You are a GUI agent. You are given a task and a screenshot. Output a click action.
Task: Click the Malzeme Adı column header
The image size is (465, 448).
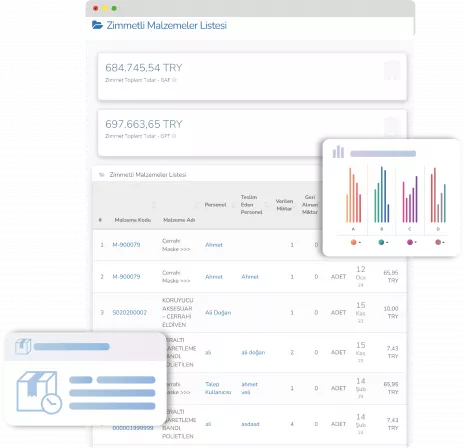[x=179, y=220]
